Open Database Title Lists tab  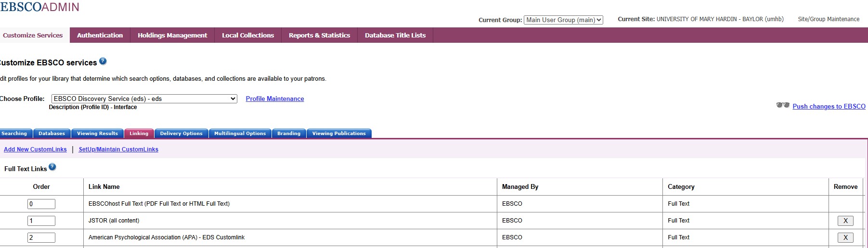395,35
